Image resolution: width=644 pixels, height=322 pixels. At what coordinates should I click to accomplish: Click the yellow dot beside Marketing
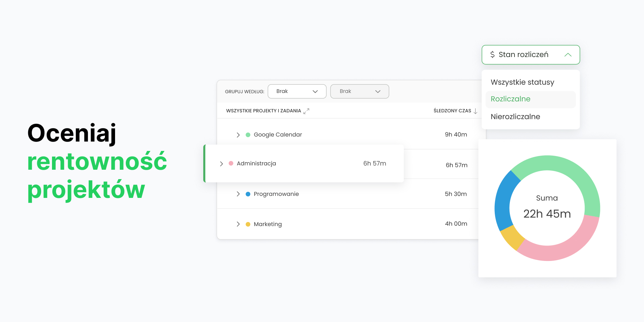[x=248, y=224]
